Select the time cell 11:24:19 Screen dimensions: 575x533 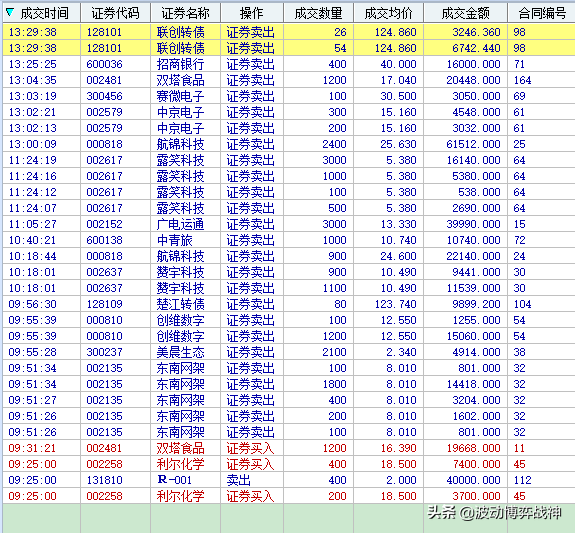point(33,160)
